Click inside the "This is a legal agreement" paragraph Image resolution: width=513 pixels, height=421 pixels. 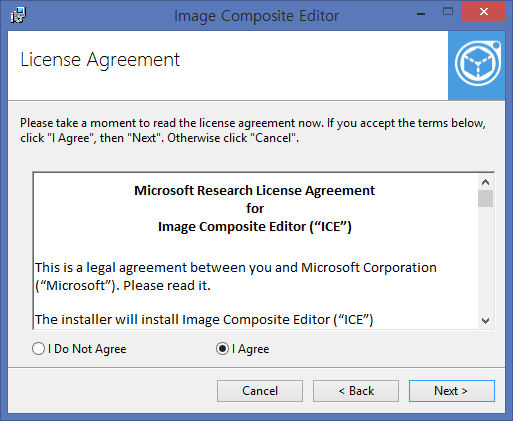tap(236, 276)
